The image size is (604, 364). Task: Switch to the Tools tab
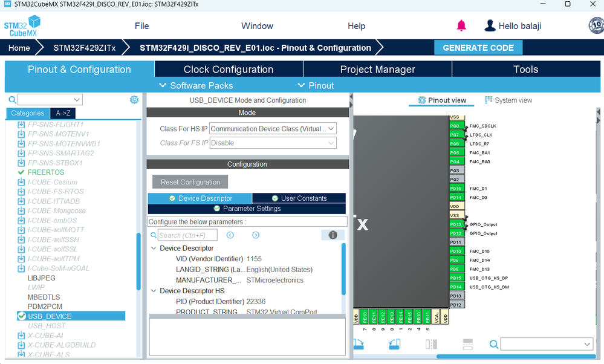[x=526, y=70]
